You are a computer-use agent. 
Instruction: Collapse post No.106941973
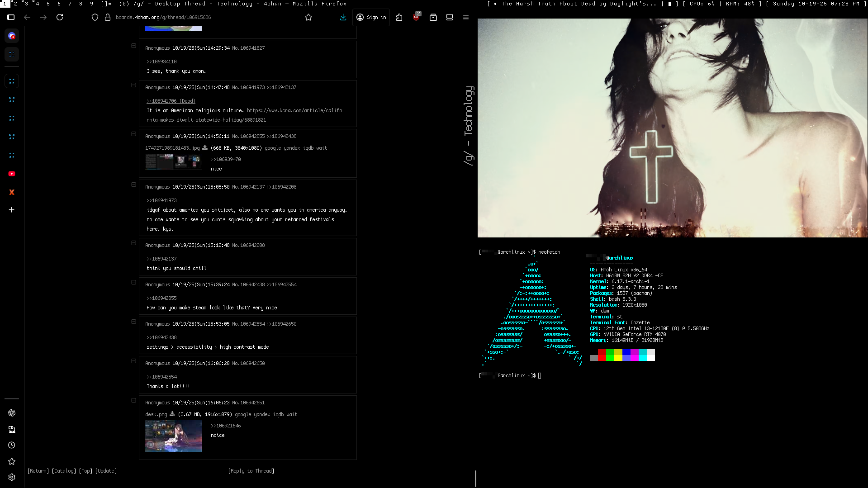[x=133, y=85]
